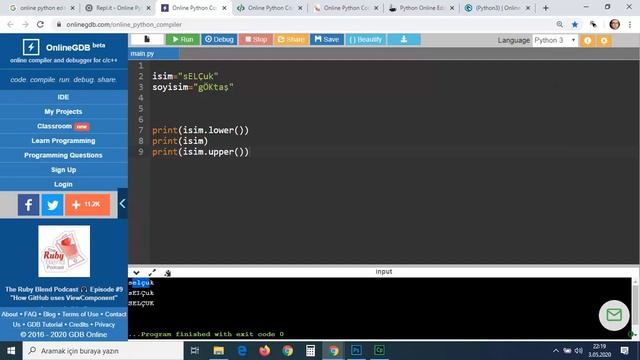Open the IDE menu item
The width and height of the screenshot is (640, 360).
[63, 97]
